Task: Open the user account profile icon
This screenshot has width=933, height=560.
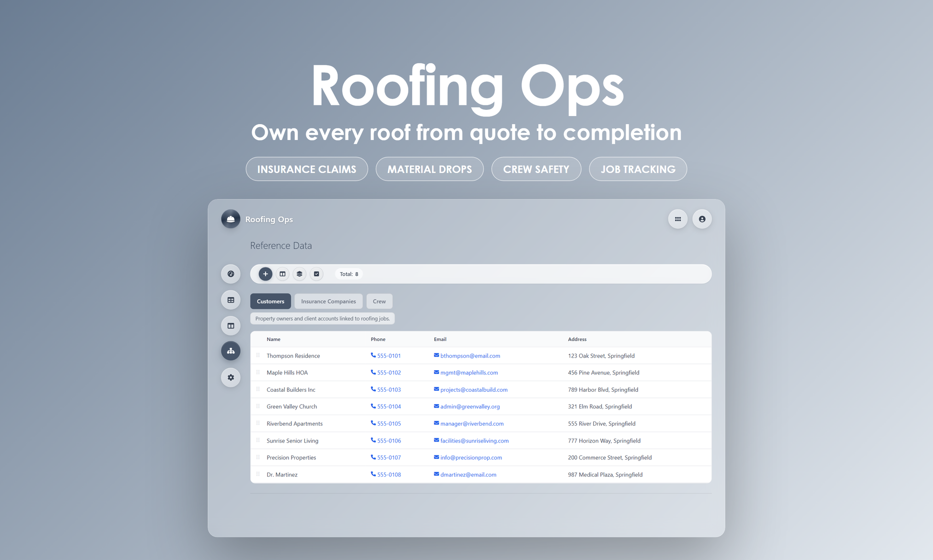Action: (702, 219)
